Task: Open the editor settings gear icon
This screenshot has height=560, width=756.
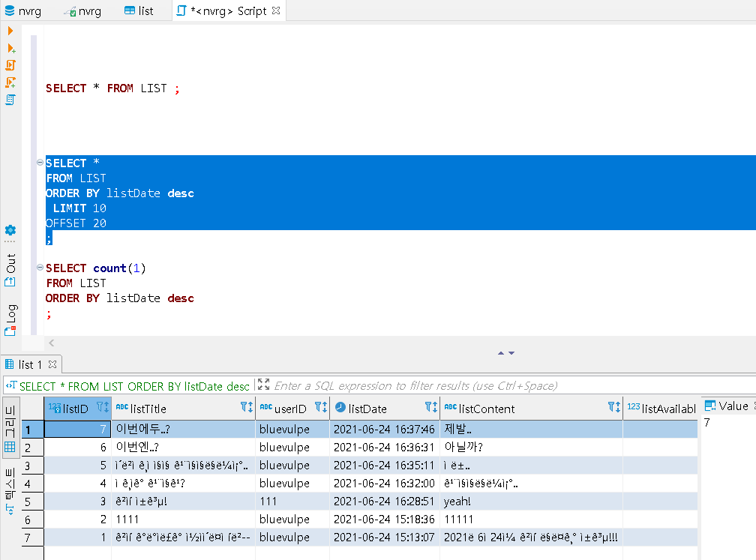Action: 10,230
